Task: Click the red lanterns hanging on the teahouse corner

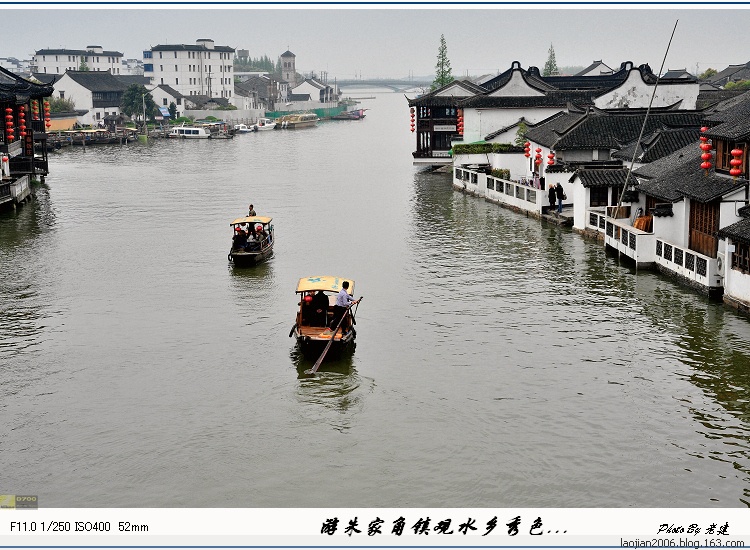Action: point(412,120)
